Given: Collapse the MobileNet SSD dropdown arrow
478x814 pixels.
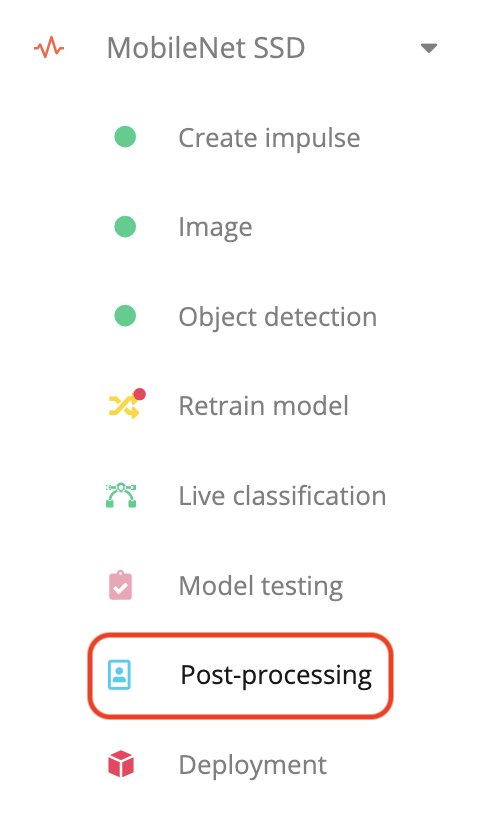Looking at the screenshot, I should point(429,48).
